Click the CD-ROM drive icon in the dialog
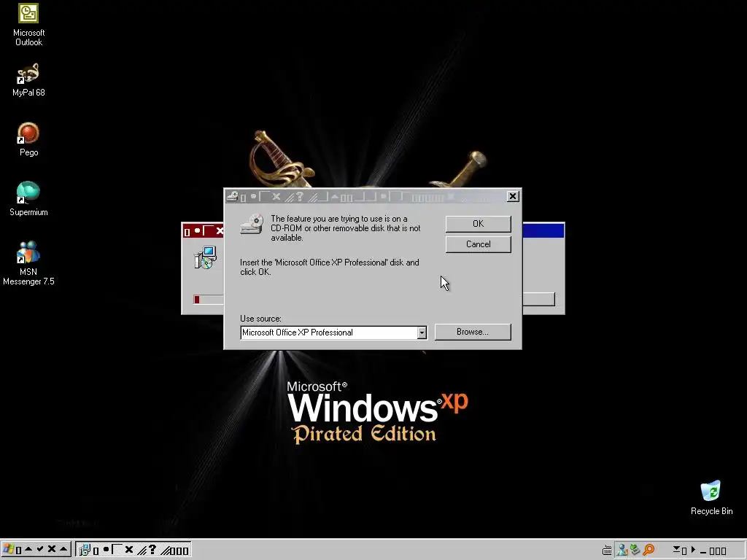Viewport: 747px width, 560px height. (x=252, y=224)
